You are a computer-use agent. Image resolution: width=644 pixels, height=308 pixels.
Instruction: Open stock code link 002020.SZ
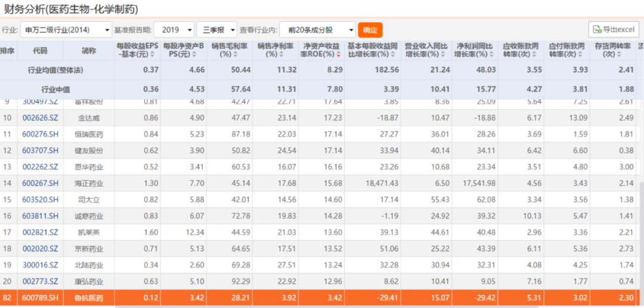(41, 249)
